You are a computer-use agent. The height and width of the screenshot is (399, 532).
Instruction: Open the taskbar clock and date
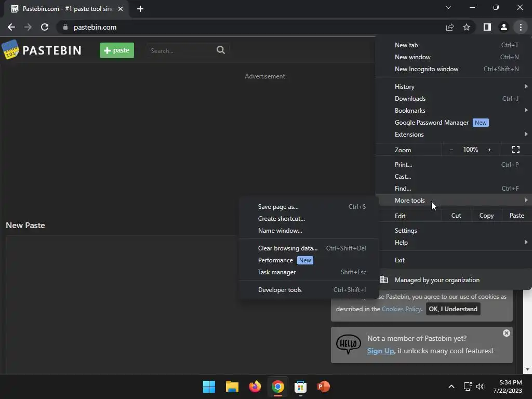point(508,387)
